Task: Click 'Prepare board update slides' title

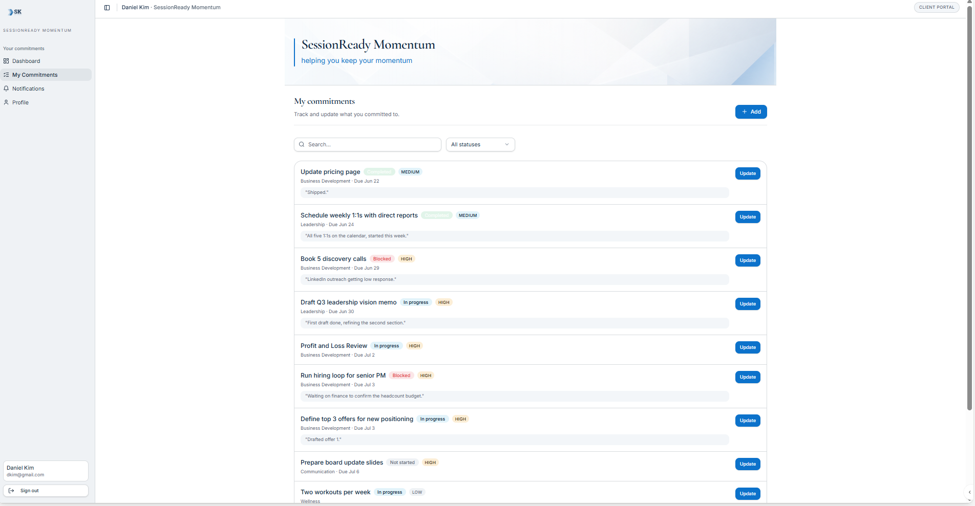Action: (x=341, y=462)
